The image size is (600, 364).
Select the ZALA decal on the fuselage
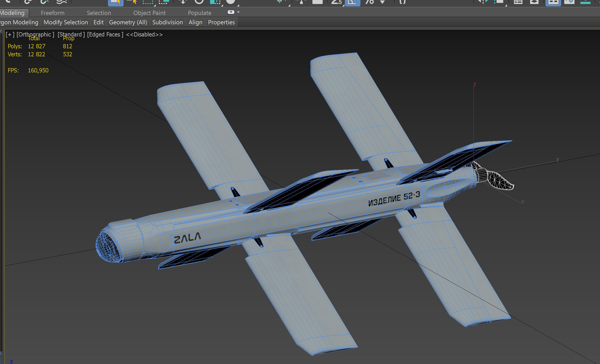pyautogui.click(x=187, y=238)
